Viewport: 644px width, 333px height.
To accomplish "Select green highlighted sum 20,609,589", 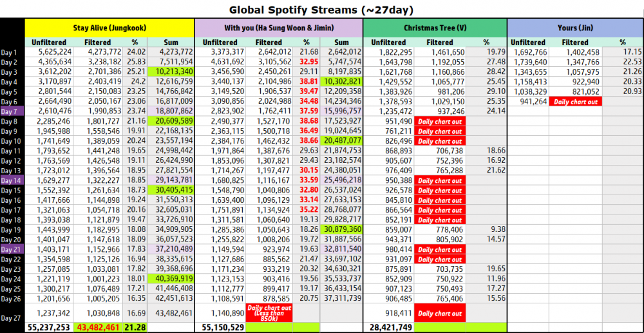I will pos(171,121).
